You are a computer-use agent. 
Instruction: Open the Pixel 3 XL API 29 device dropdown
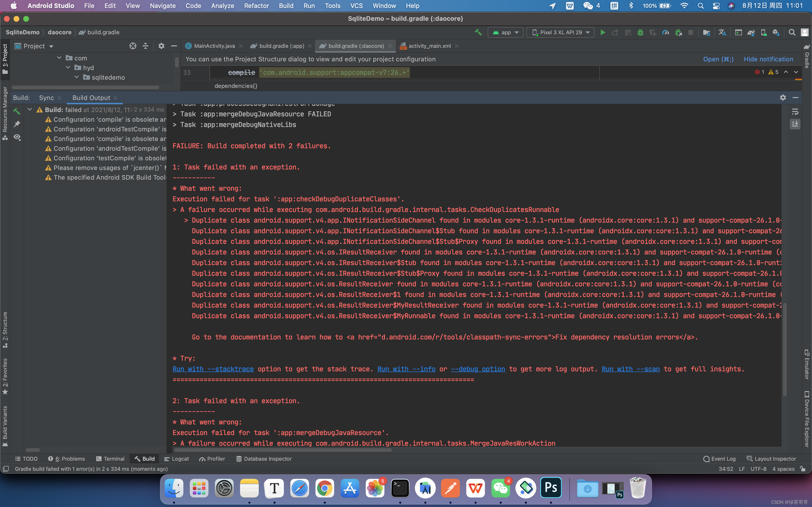[x=560, y=32]
